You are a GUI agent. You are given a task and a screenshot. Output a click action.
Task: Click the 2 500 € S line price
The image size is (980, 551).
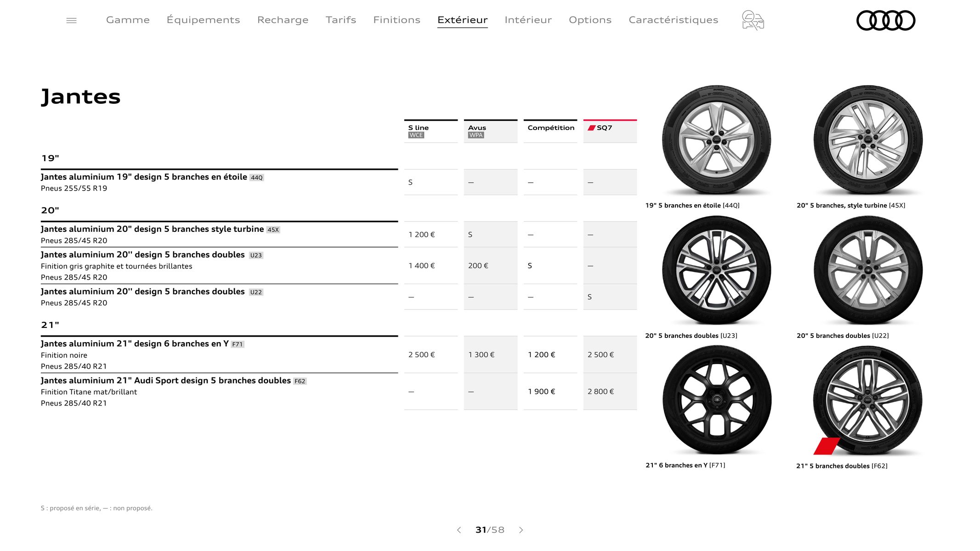coord(421,355)
